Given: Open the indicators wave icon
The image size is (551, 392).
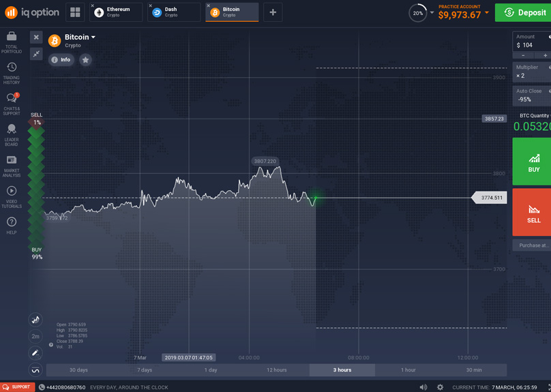Looking at the screenshot, I should coord(35,370).
